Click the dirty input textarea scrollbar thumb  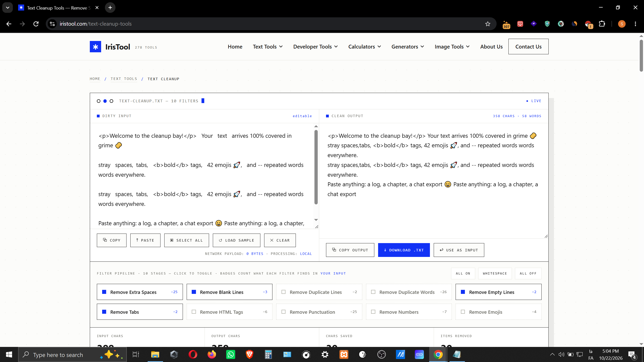[x=316, y=167]
